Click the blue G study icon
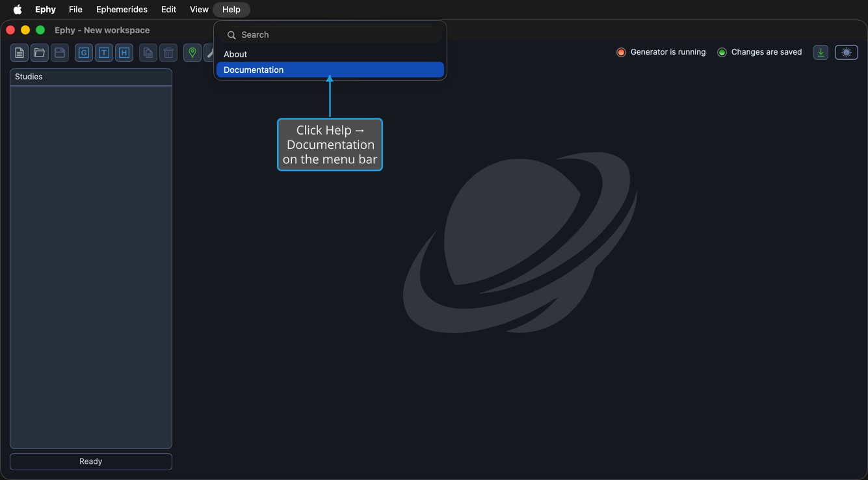The height and width of the screenshot is (480, 868). [x=84, y=53]
